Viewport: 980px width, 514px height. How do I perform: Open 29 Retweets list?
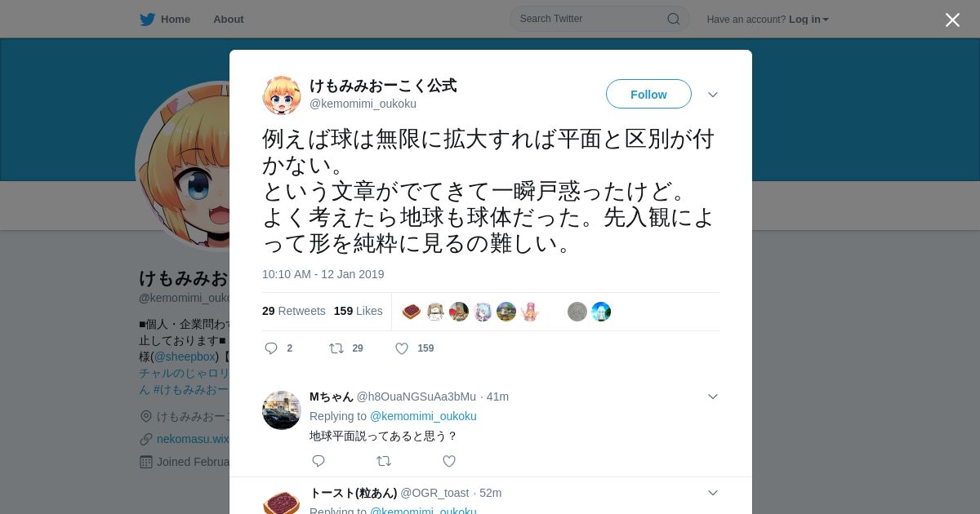294,311
